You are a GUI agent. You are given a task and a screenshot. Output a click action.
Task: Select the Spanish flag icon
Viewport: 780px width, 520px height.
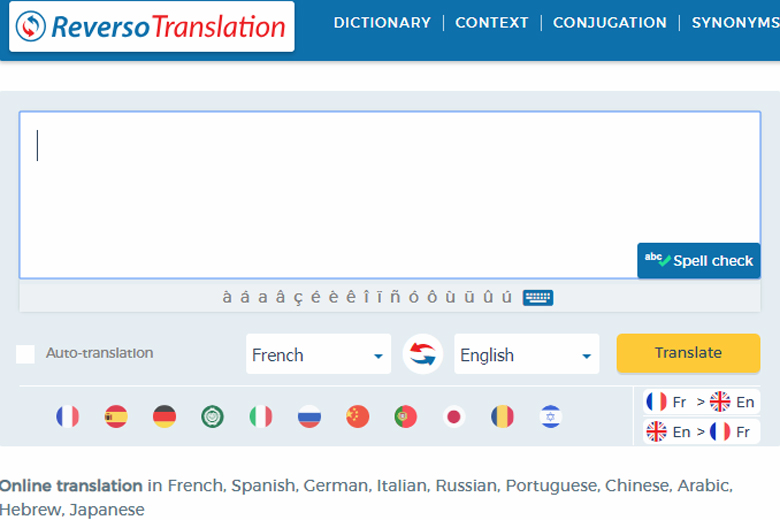[116, 416]
